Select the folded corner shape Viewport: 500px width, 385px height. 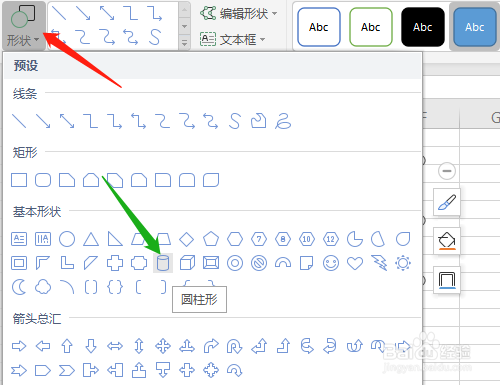[307, 263]
